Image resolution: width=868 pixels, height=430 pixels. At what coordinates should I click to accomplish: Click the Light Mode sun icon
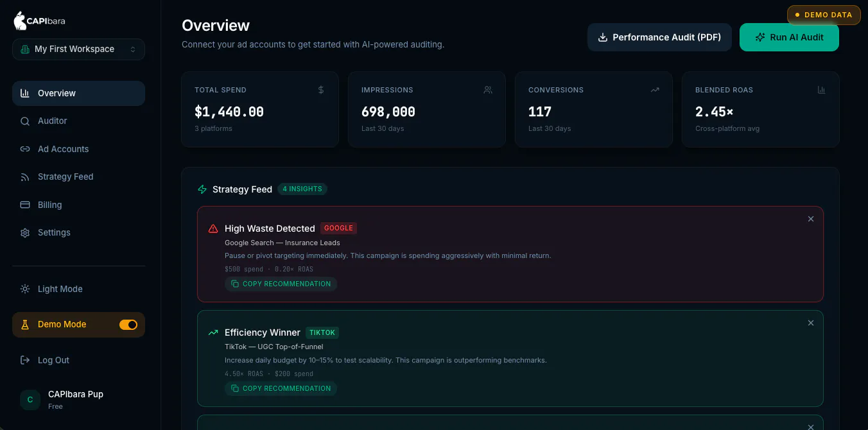(25, 289)
